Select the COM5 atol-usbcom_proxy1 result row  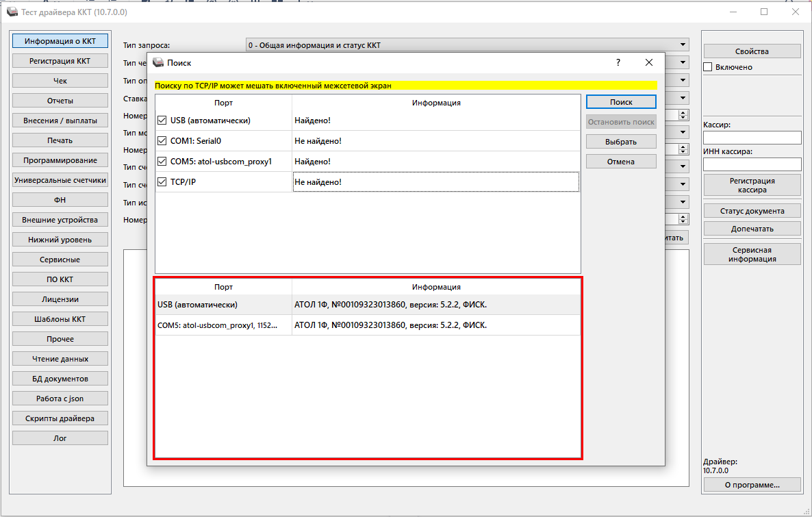pos(368,325)
